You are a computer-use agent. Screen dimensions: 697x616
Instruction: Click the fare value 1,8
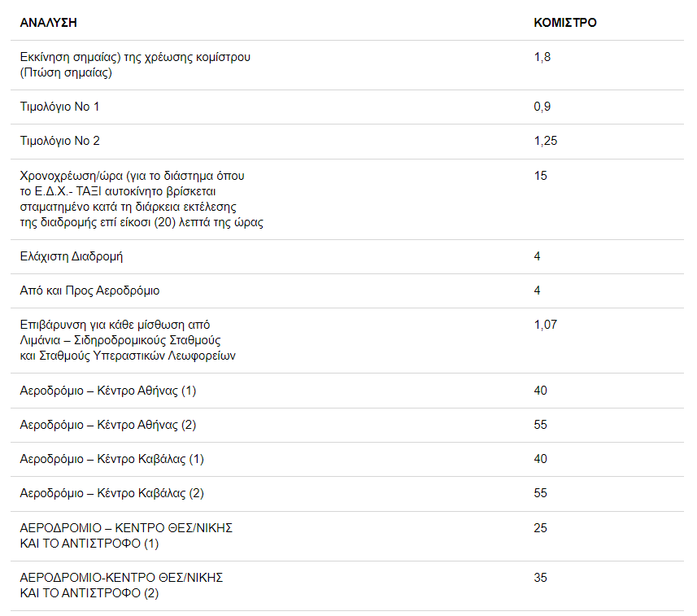tap(542, 58)
